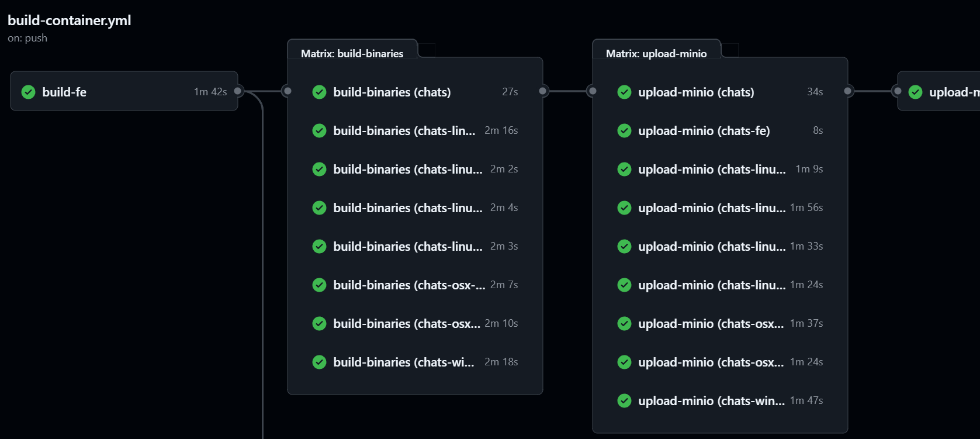Open the upload-minio job that took 1m 56s
The height and width of the screenshot is (439, 980).
click(711, 208)
